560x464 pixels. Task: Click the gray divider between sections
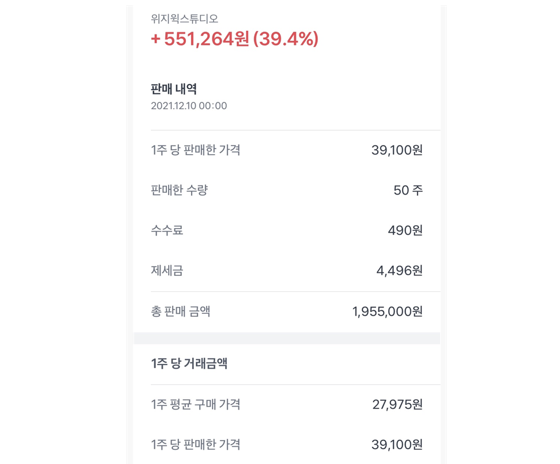pyautogui.click(x=287, y=338)
